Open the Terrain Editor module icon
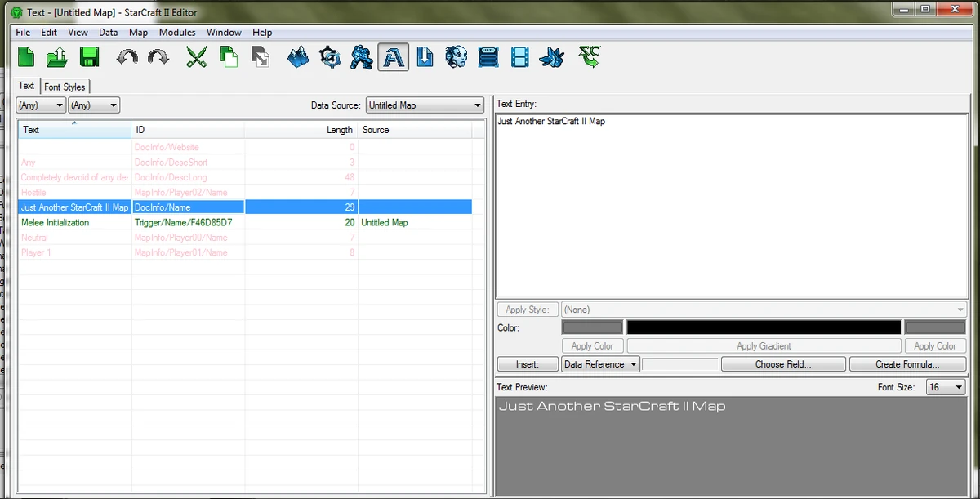 [297, 57]
